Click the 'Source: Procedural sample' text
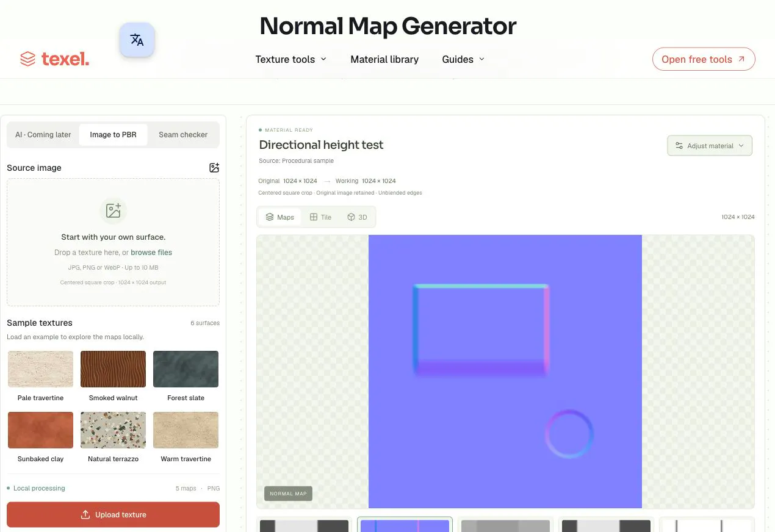The height and width of the screenshot is (532, 775). 296,161
